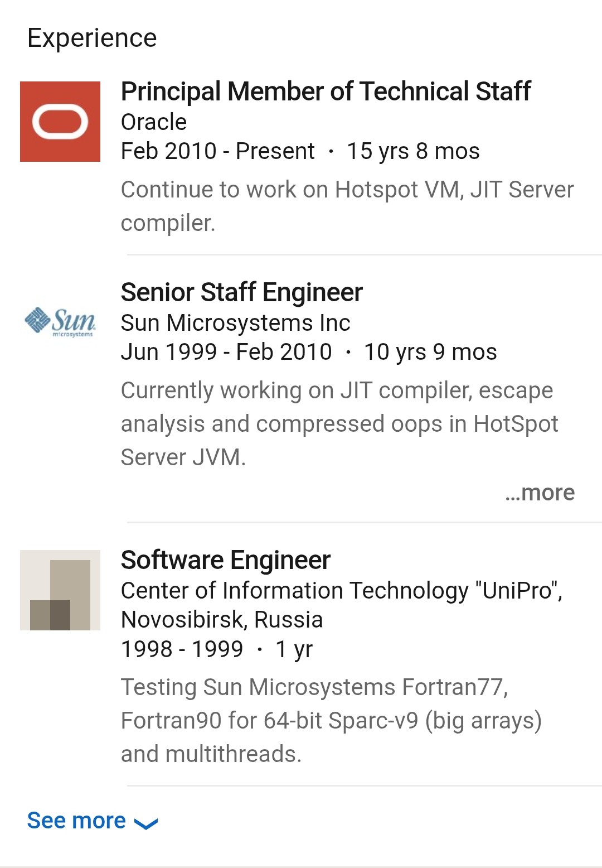Click the Oracle company name
Image resolution: width=602 pixels, height=868 pixels.
(x=154, y=122)
